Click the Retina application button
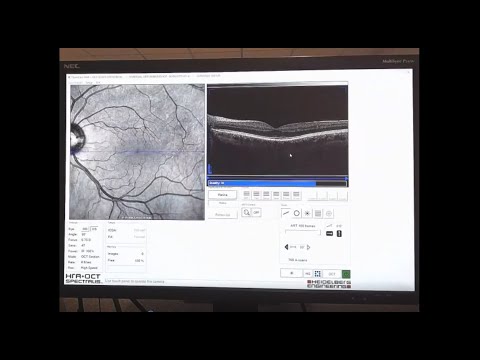 223,194
